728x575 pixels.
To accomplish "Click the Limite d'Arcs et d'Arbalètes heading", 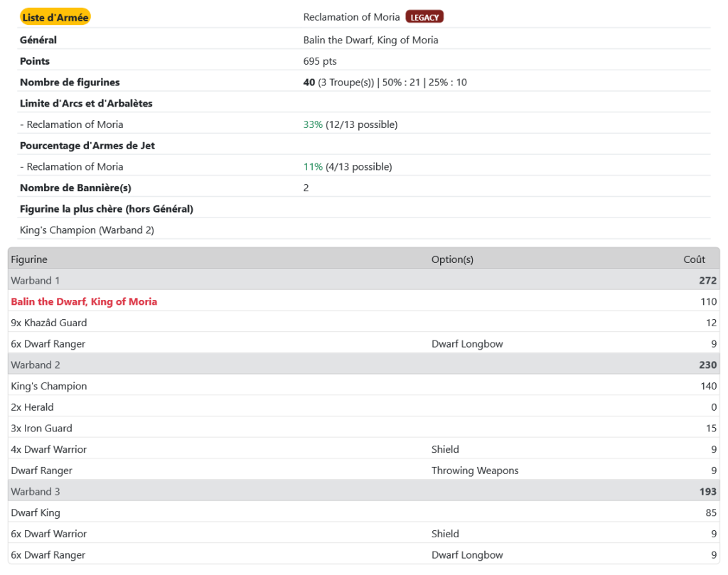I will (x=86, y=104).
